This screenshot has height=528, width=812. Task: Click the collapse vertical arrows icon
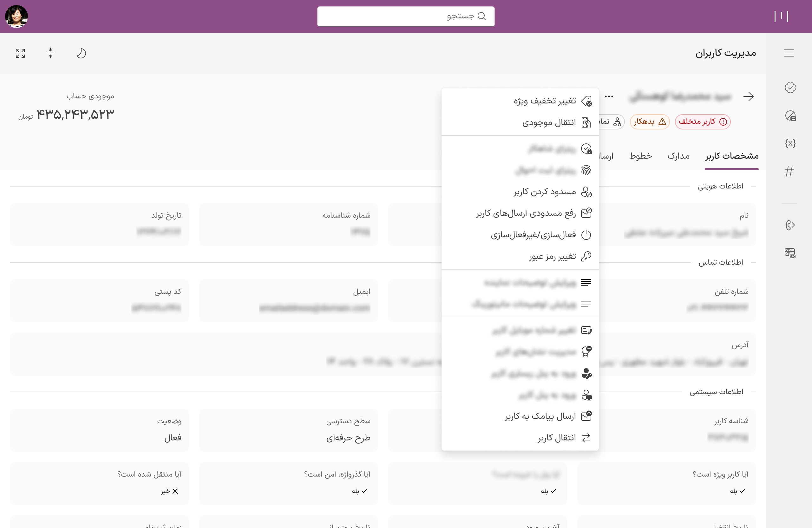(x=50, y=53)
